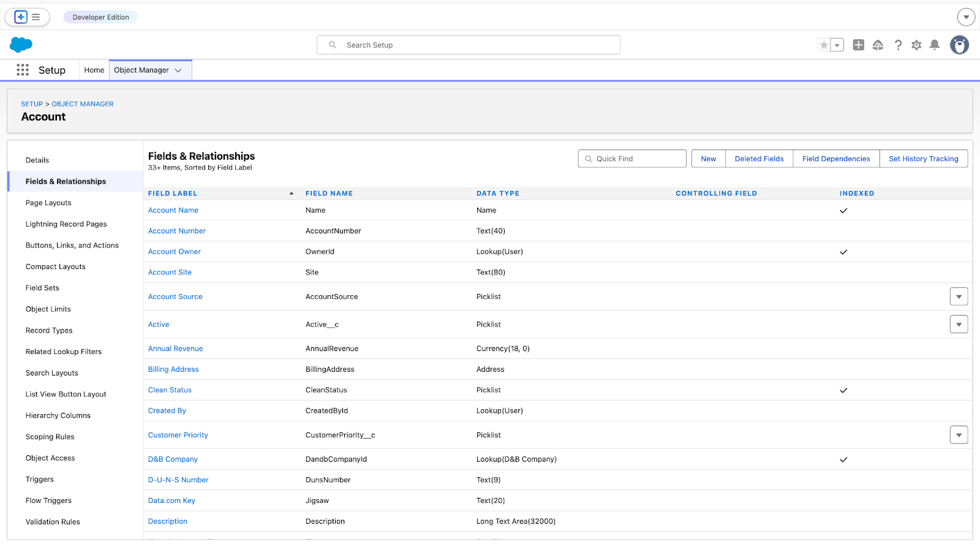Open Validation Rules

(x=53, y=522)
